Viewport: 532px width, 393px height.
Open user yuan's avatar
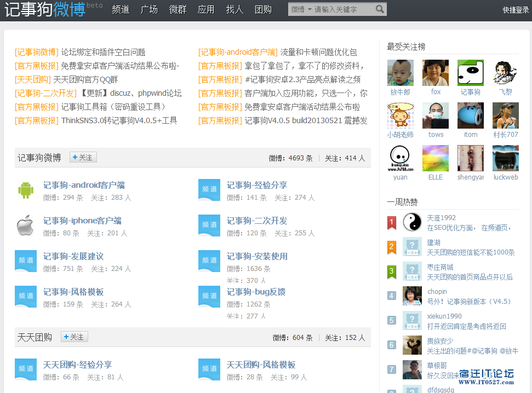point(401,158)
